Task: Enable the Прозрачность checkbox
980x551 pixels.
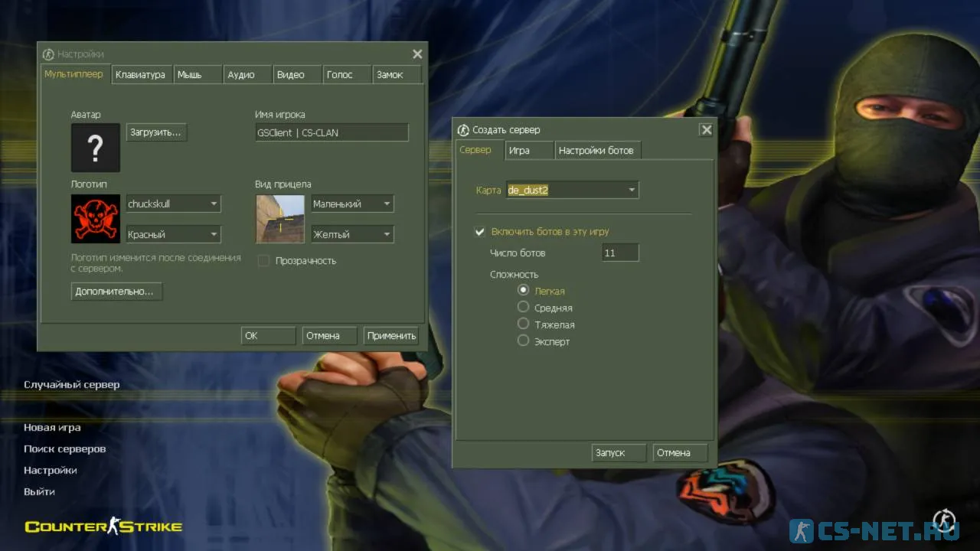Action: point(263,261)
